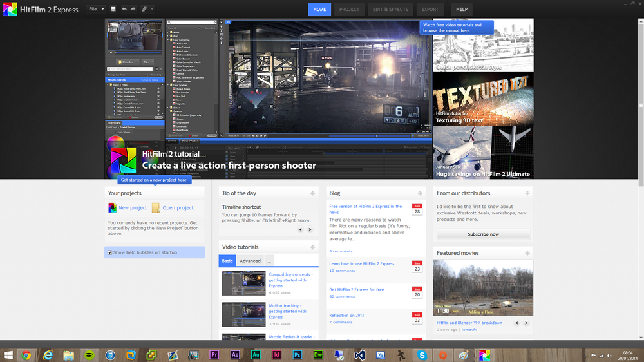Click the Undo arrow icon
Viewport: 644px width, 362px height.
click(x=124, y=9)
